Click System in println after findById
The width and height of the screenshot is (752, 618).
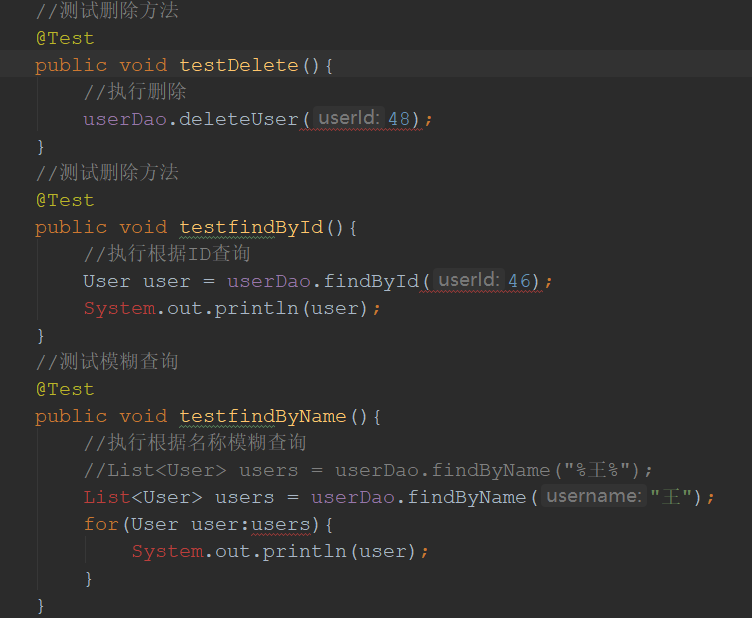119,308
